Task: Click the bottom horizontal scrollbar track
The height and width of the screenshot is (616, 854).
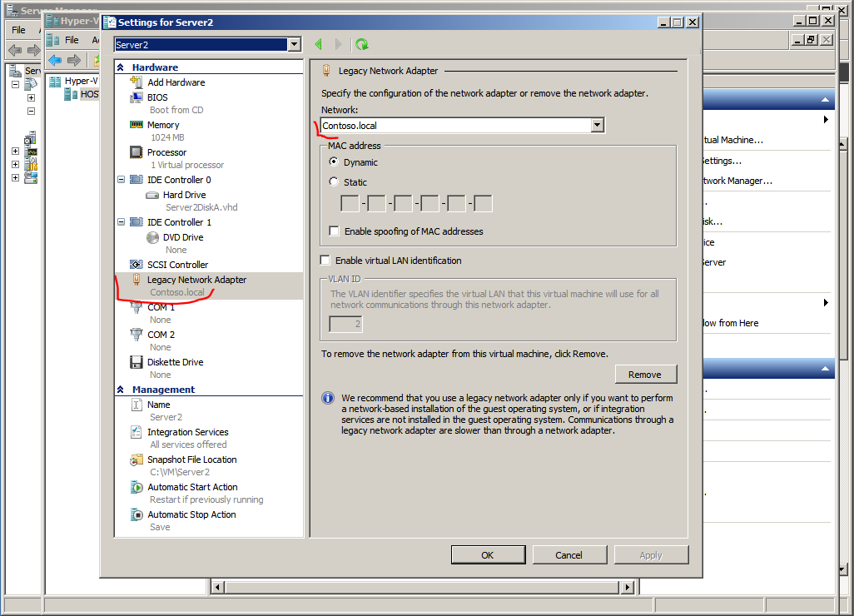Action: click(x=422, y=587)
